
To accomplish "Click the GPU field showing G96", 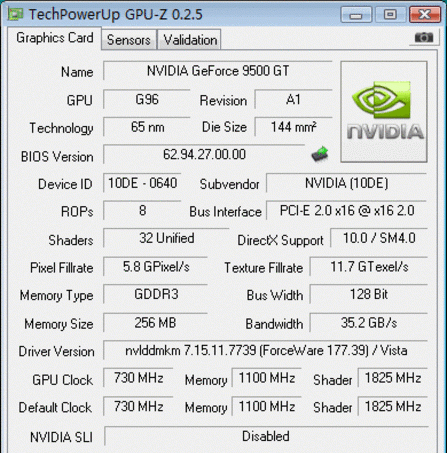I will coord(147,99).
